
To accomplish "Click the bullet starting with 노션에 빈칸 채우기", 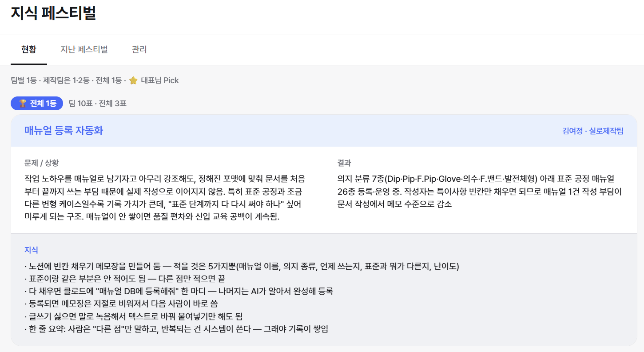I will [242, 266].
